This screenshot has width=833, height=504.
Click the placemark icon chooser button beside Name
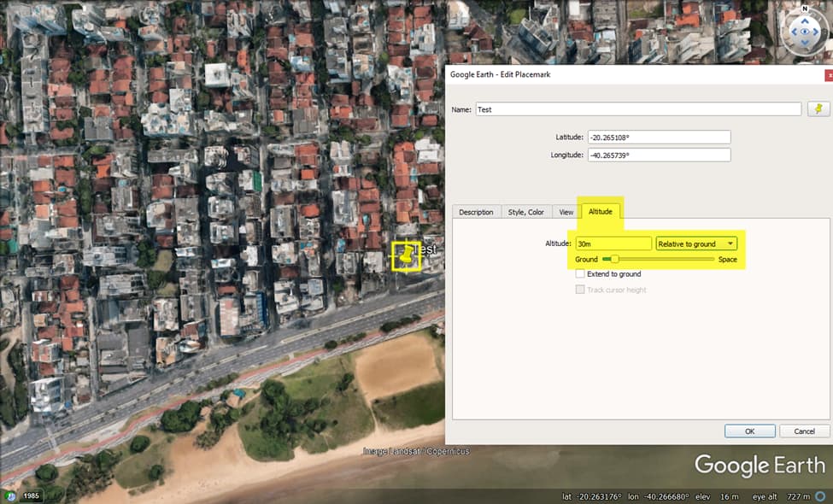pyautogui.click(x=818, y=108)
